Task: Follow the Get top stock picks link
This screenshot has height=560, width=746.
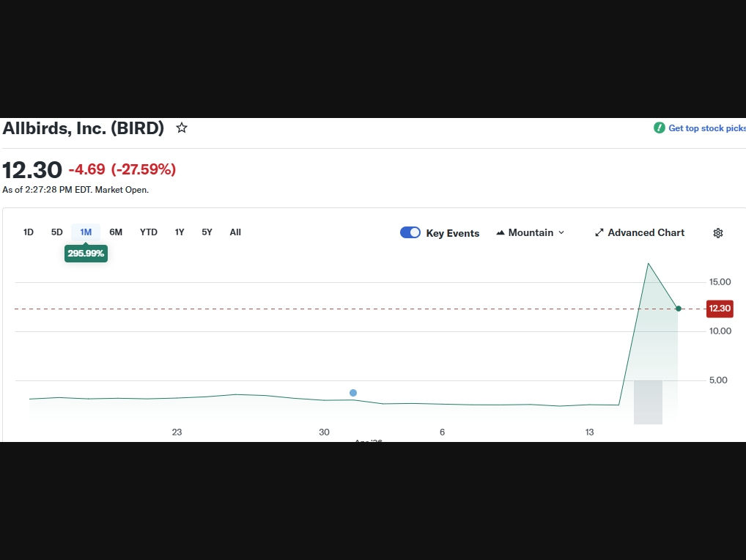Action: click(x=706, y=128)
